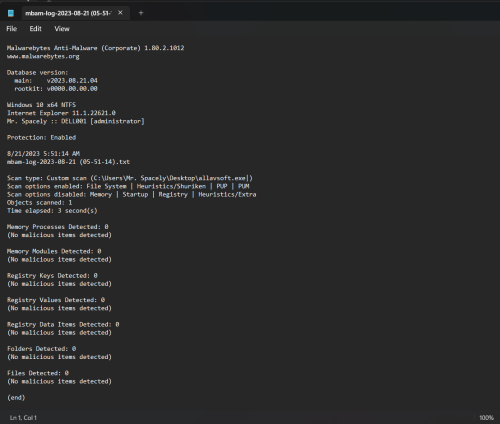Click the 'Scan options enabled' line
The height and width of the screenshot is (424, 500).
(128, 186)
